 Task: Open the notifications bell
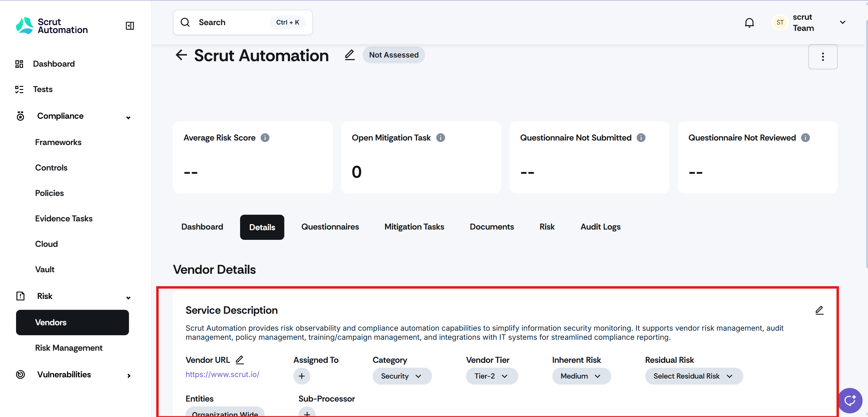click(749, 23)
